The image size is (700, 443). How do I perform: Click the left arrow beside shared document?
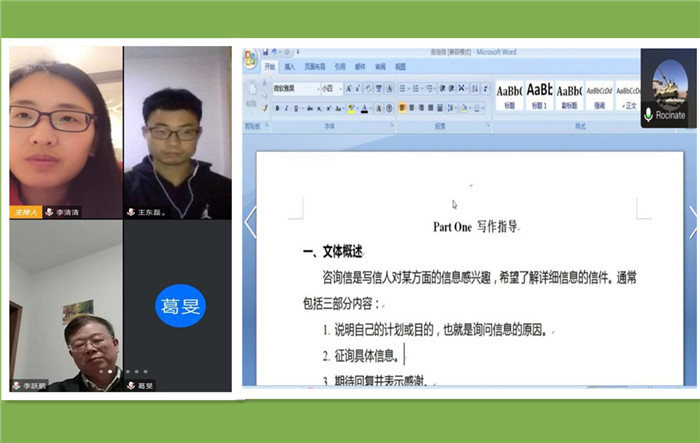[x=250, y=222]
